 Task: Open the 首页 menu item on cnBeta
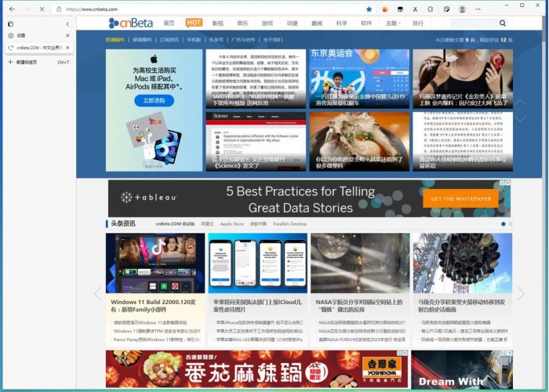click(169, 23)
